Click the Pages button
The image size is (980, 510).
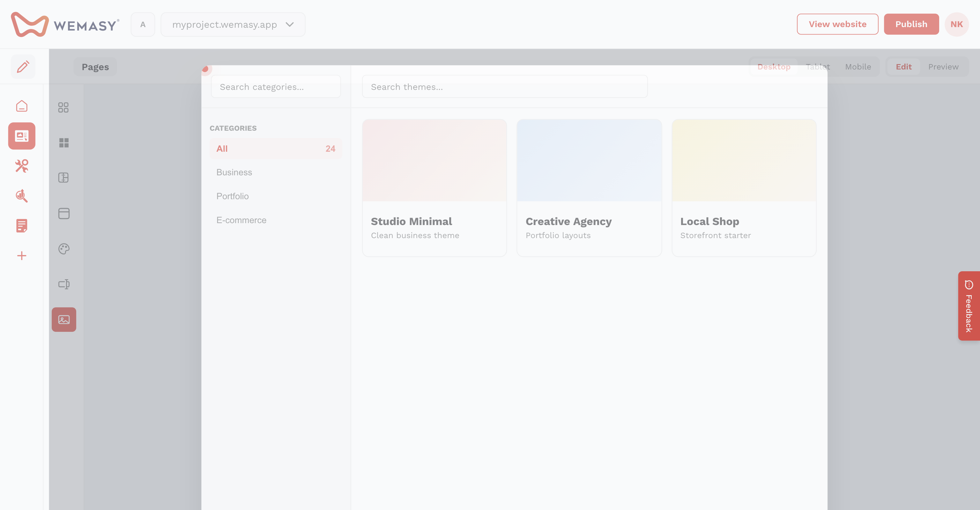[95, 67]
